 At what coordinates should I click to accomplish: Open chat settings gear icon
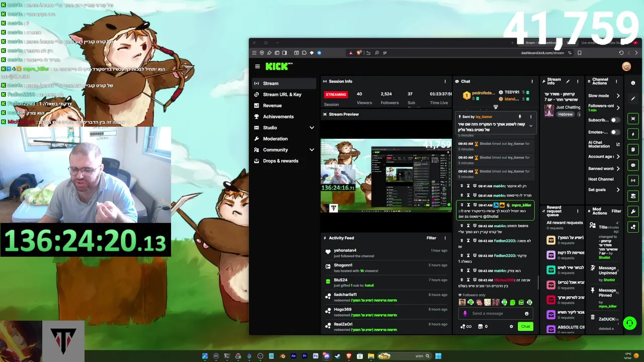pyautogui.click(x=511, y=326)
